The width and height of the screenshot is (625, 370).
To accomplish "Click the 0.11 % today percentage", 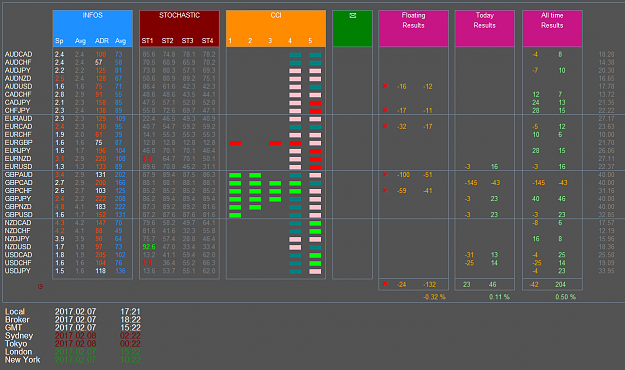I will (x=499, y=297).
